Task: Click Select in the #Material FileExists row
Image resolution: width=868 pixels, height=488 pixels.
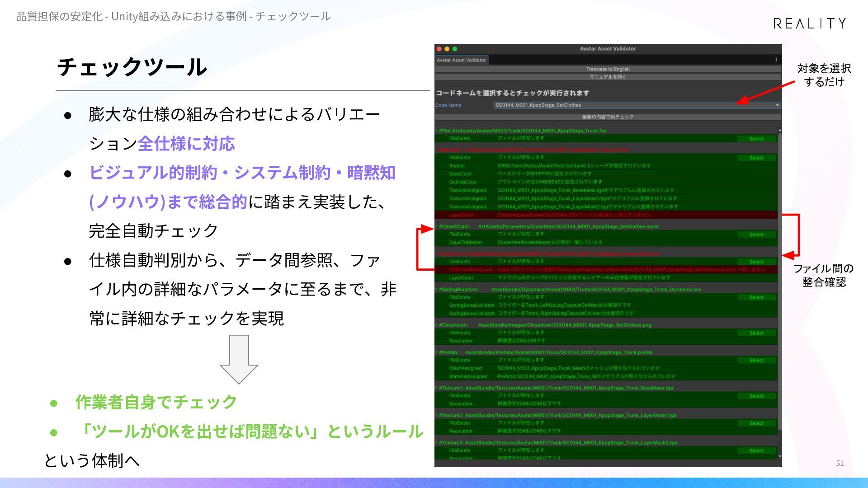Action: point(756,158)
